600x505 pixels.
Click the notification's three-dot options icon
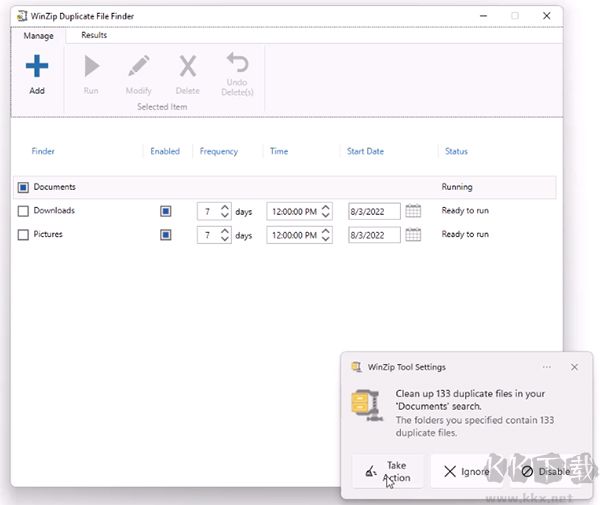[x=546, y=367]
